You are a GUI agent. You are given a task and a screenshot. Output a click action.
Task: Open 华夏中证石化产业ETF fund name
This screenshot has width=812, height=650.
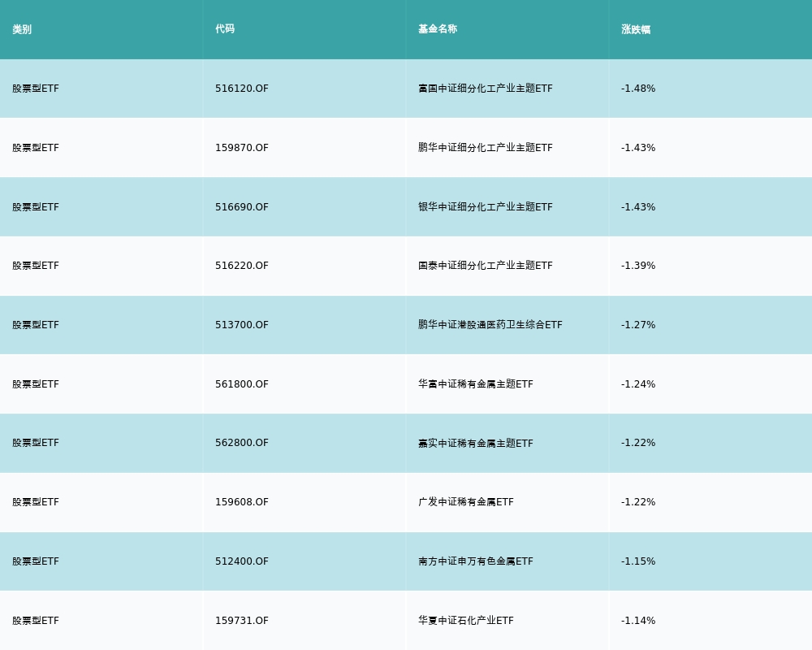tap(466, 621)
